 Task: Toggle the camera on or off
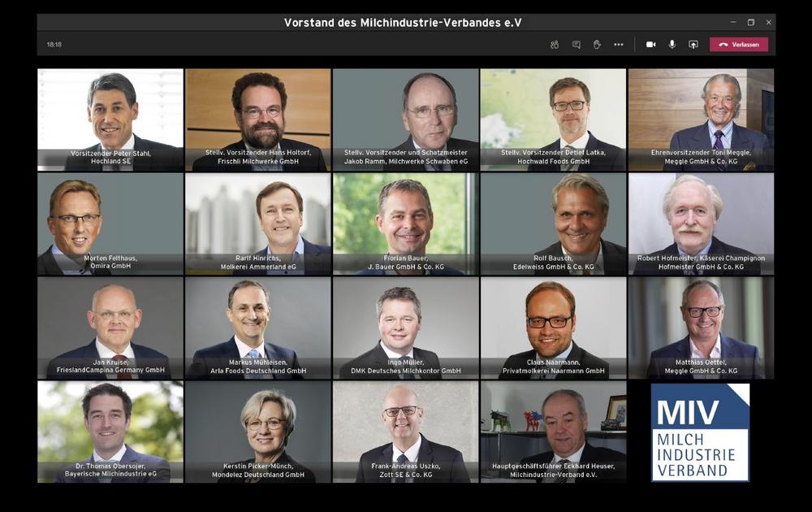[651, 45]
